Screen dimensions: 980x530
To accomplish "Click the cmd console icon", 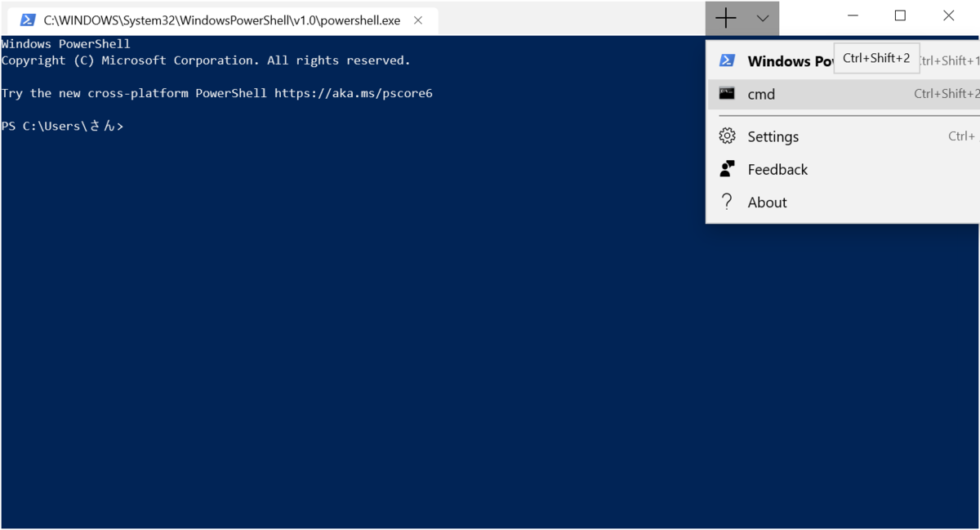I will (727, 93).
